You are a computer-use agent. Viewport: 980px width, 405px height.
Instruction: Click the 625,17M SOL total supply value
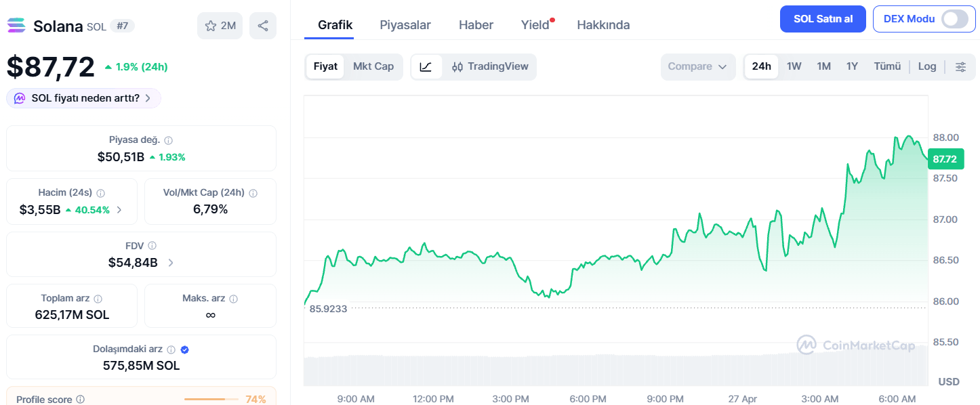point(72,315)
